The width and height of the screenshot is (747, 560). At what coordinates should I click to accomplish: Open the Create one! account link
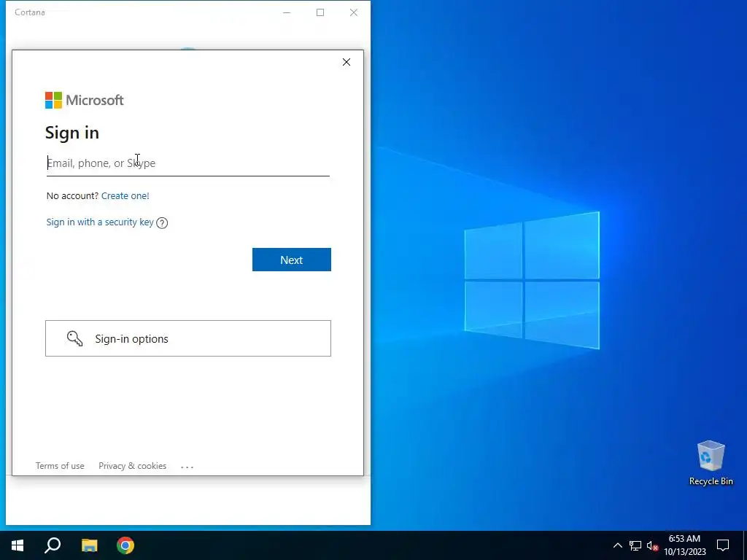[x=125, y=195]
